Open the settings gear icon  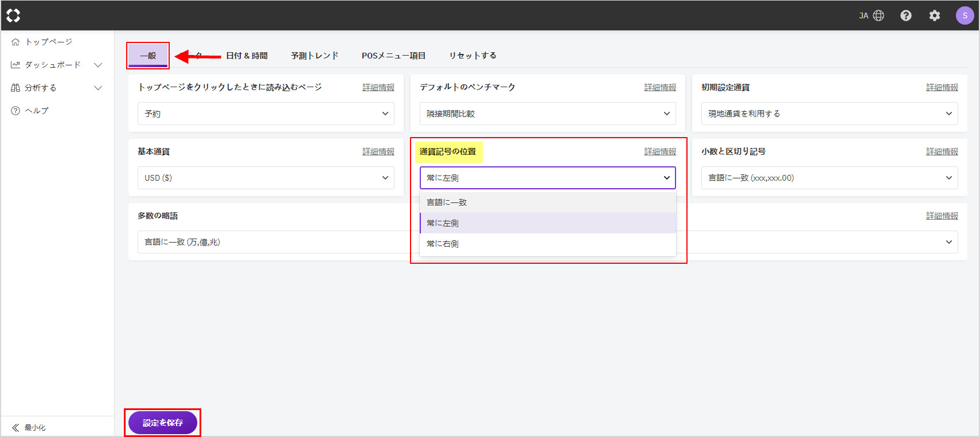935,15
